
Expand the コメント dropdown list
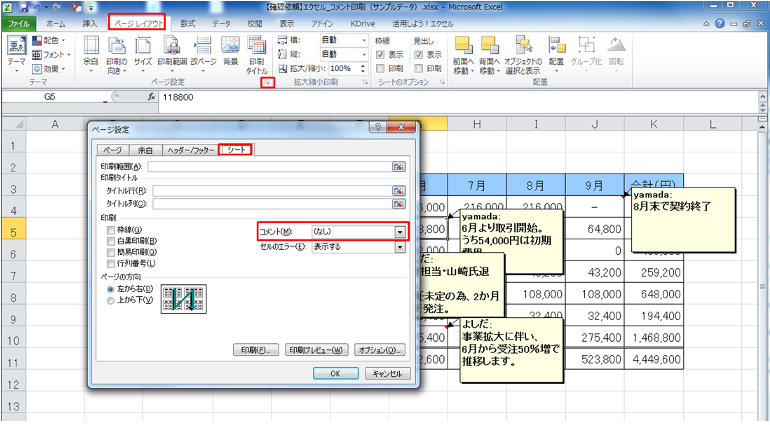pos(400,231)
